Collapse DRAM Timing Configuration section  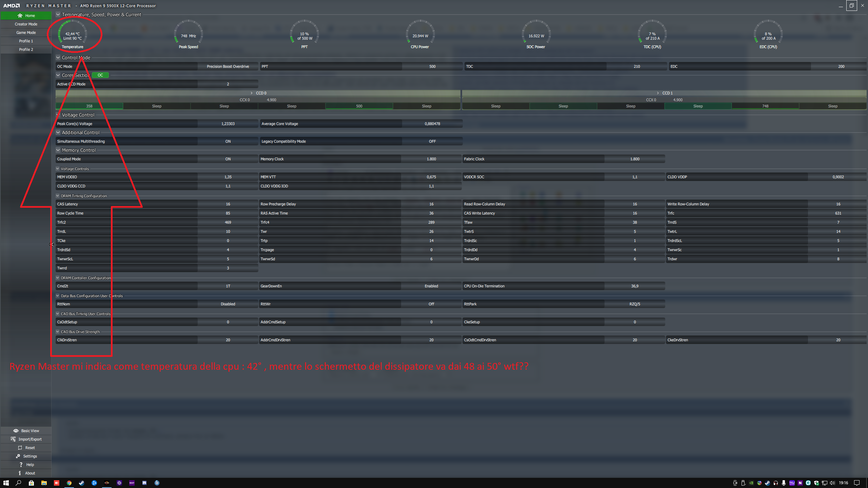pyautogui.click(x=58, y=196)
